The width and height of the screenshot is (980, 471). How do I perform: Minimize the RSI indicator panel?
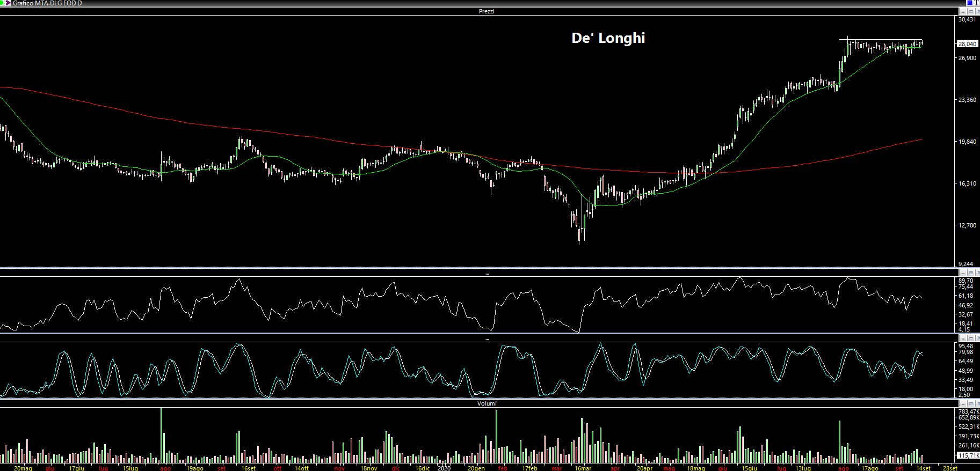(963, 273)
